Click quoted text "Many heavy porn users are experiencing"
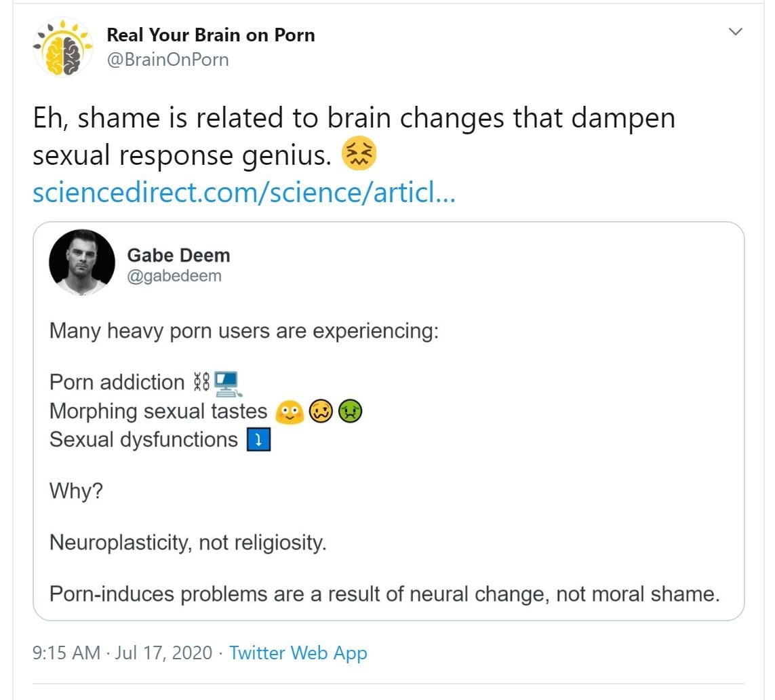This screenshot has height=700, width=775. (x=243, y=332)
